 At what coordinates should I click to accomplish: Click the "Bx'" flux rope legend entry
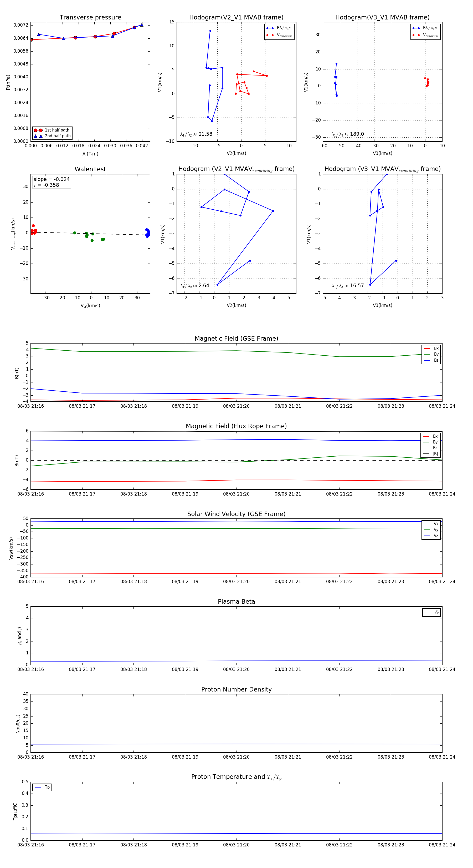tap(431, 436)
